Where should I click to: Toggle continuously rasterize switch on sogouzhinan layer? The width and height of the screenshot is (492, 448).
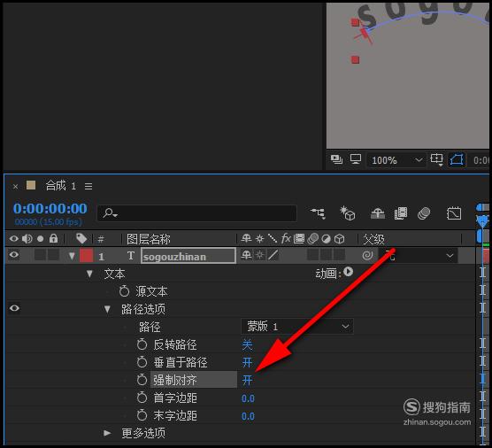pyautogui.click(x=260, y=255)
